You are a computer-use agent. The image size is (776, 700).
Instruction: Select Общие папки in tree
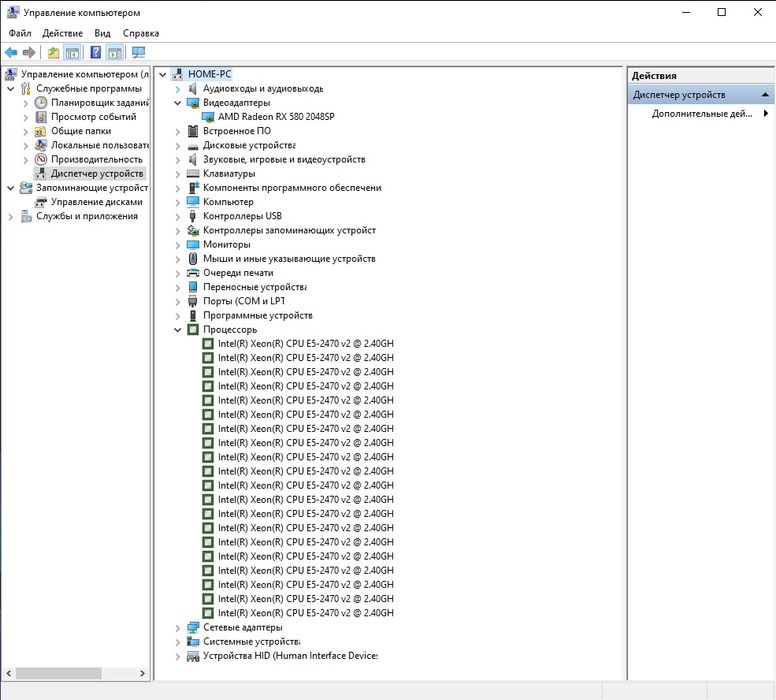point(81,131)
